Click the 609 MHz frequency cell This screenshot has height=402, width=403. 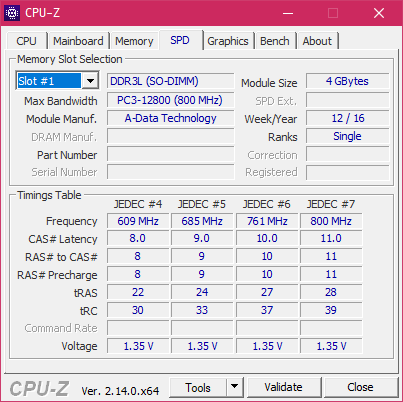tap(138, 221)
